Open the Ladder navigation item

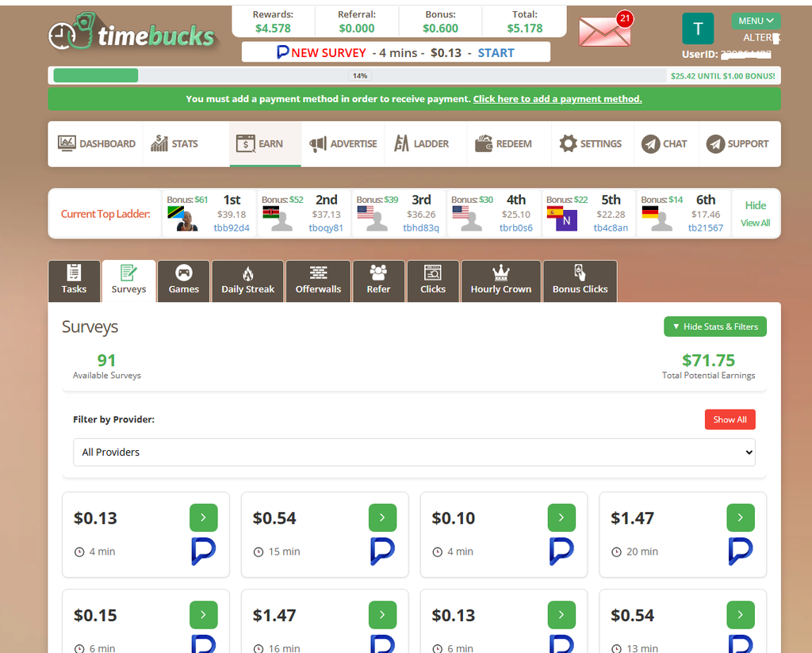click(x=421, y=143)
